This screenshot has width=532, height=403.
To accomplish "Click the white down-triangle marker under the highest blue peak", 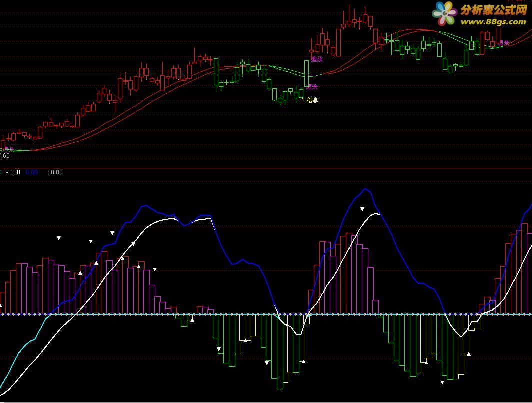I will 362,209.
